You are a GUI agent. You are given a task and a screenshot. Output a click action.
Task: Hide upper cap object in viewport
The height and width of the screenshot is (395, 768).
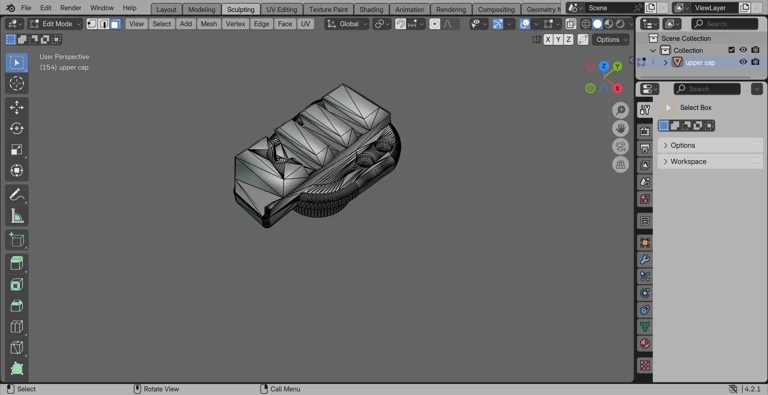(743, 62)
